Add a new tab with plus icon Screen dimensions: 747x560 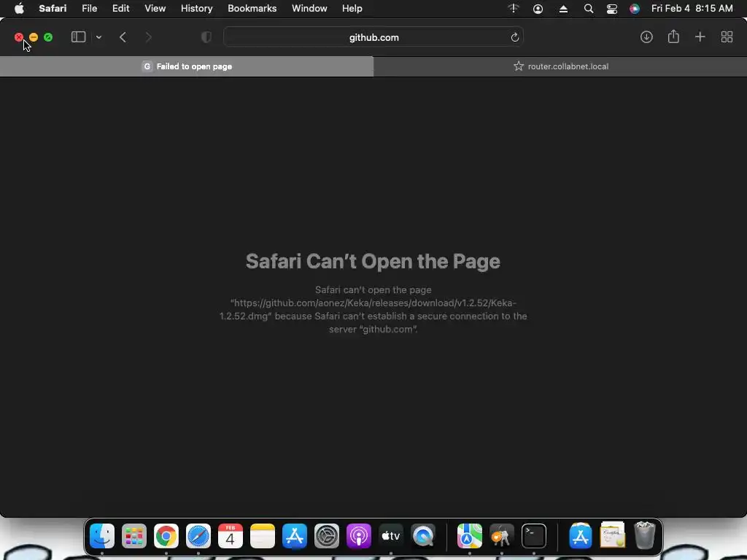700,37
